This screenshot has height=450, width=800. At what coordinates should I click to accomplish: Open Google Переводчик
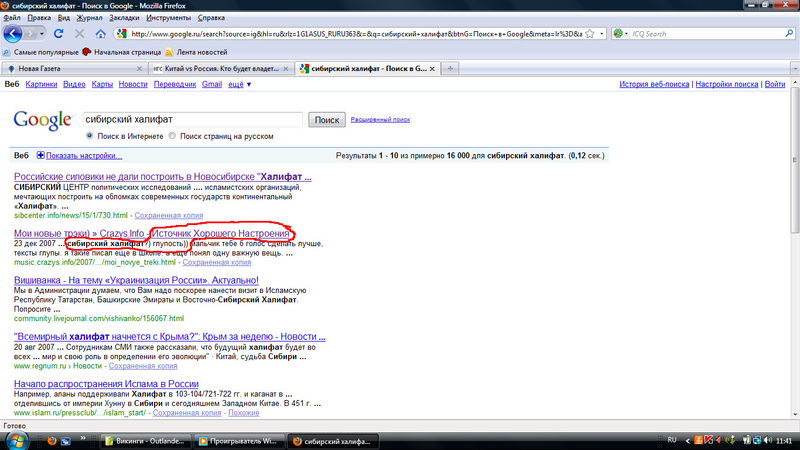175,84
